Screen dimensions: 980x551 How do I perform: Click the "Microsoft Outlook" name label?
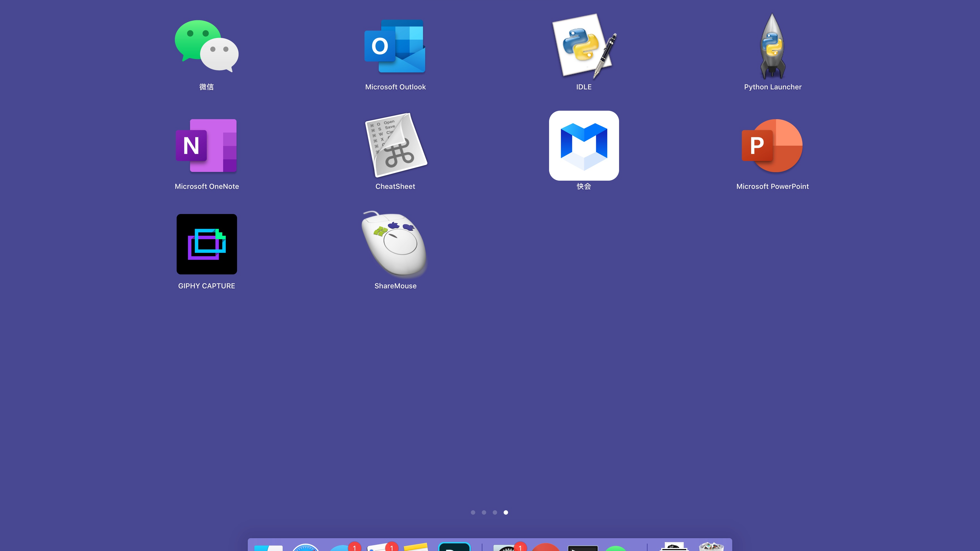(x=395, y=87)
